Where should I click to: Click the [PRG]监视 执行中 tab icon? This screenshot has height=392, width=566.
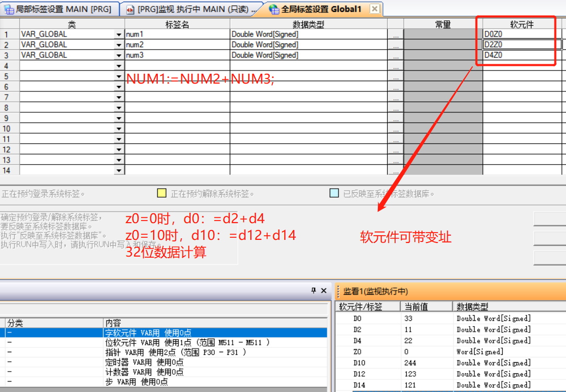point(131,9)
